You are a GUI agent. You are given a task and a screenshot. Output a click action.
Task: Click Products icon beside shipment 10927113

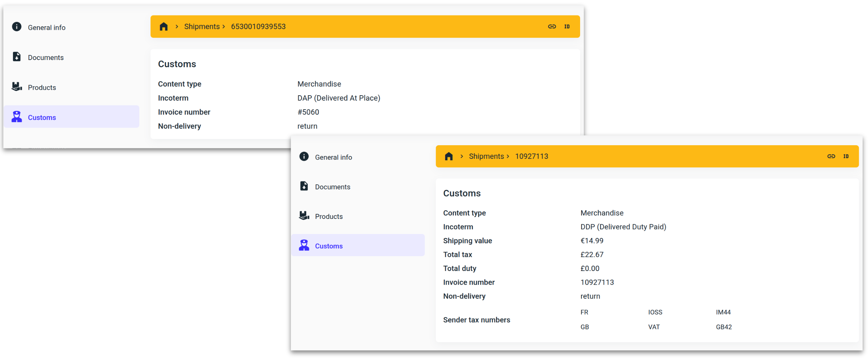coord(304,216)
